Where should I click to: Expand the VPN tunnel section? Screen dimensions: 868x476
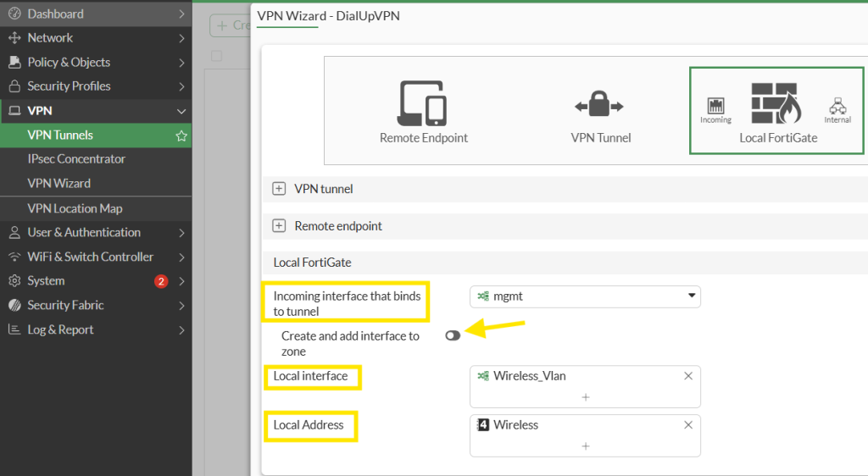[x=279, y=189]
